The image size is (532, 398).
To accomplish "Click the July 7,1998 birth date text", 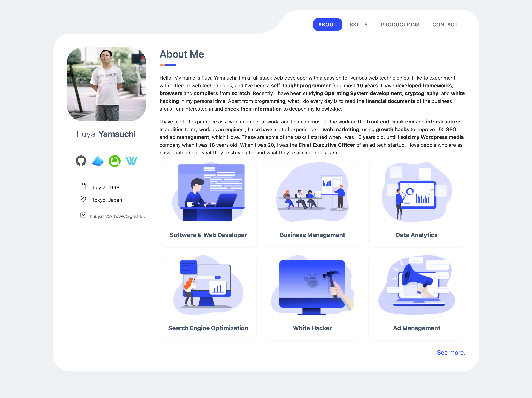I will pyautogui.click(x=106, y=187).
